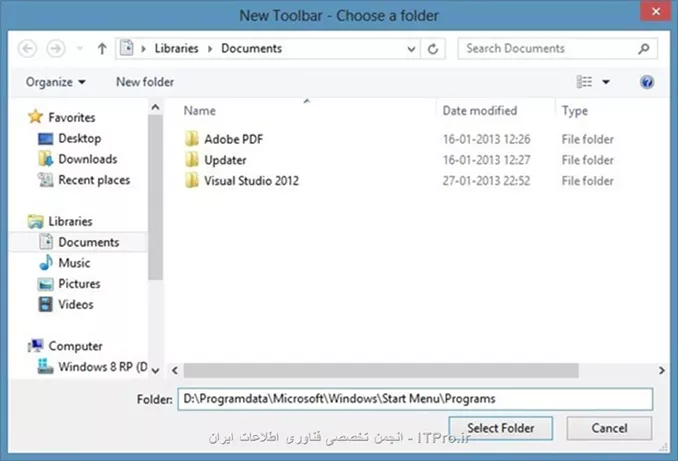This screenshot has width=678, height=461.
Task: Open the Videos library
Action: [76, 304]
